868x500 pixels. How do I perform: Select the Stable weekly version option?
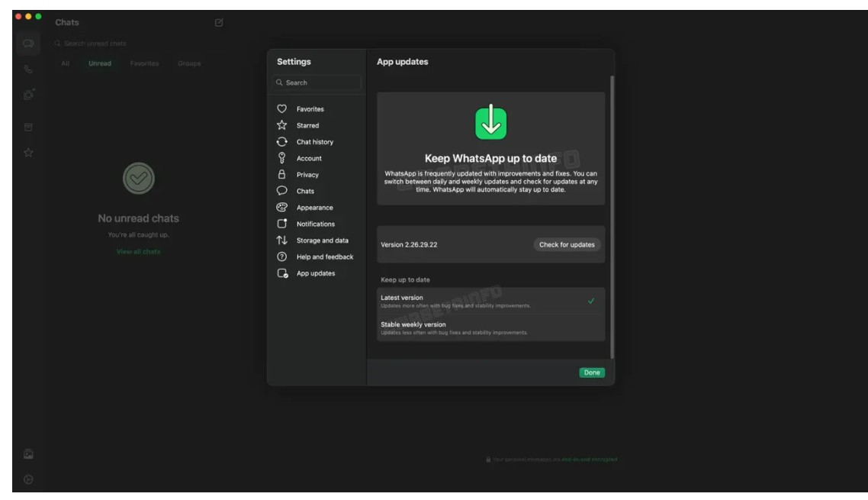pos(490,328)
